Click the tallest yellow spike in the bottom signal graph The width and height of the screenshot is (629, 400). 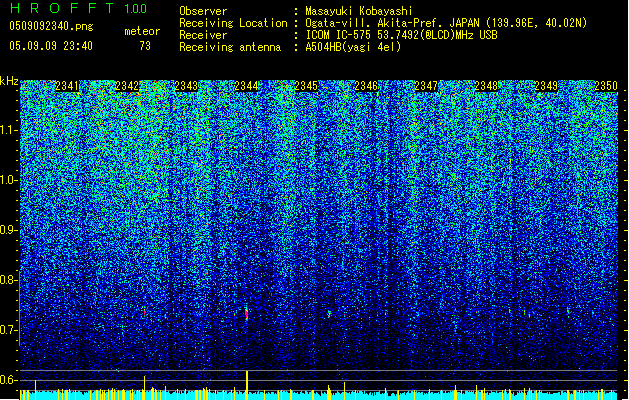pos(247,385)
